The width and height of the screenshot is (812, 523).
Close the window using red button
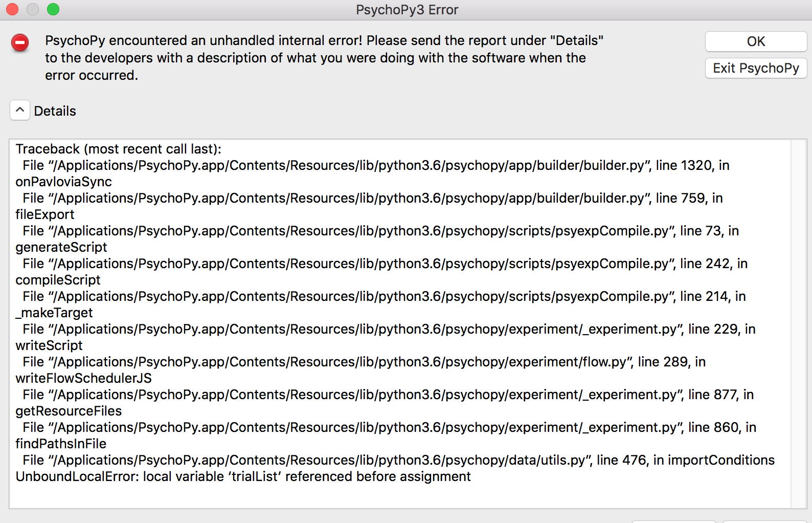[12, 9]
